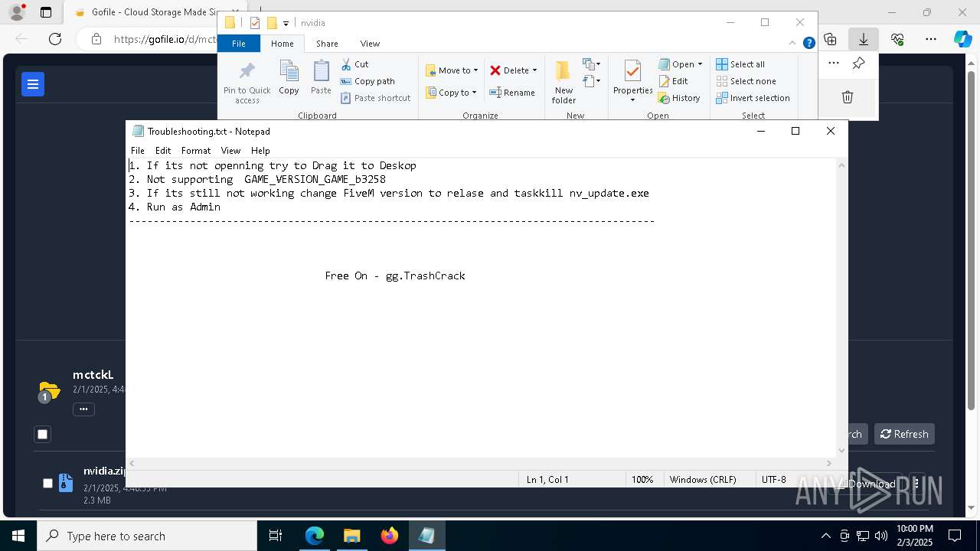The width and height of the screenshot is (980, 551).
Task: Click the Edge profile avatar icon
Action: tap(17, 12)
